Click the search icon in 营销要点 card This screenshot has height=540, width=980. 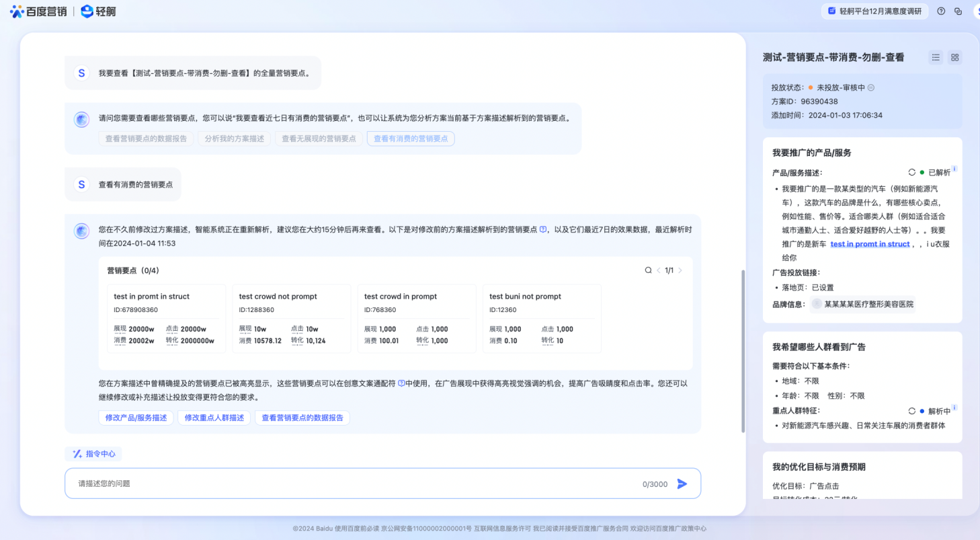(x=648, y=270)
